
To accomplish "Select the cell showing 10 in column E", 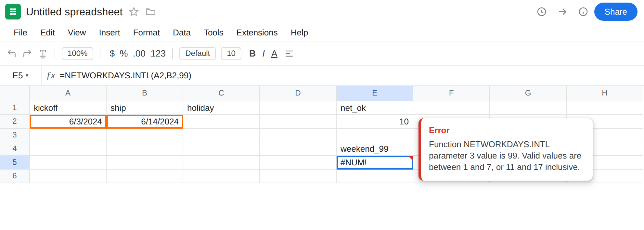I will pyautogui.click(x=375, y=121).
